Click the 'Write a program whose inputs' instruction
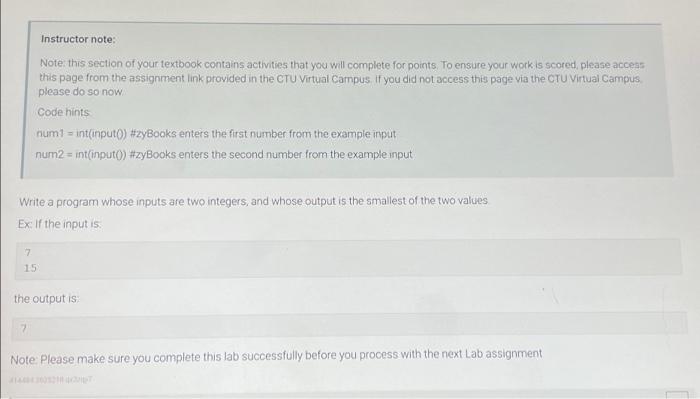Viewport: 700px width, 399px height. click(254, 201)
